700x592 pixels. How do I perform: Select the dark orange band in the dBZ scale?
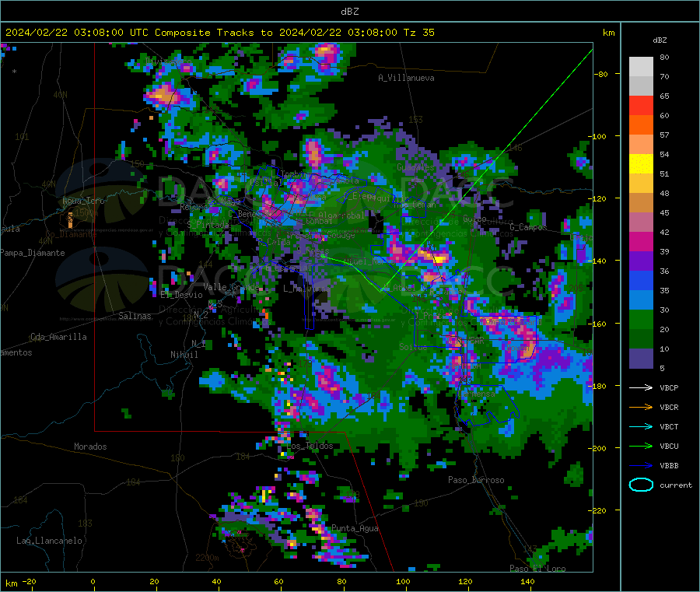(641, 125)
